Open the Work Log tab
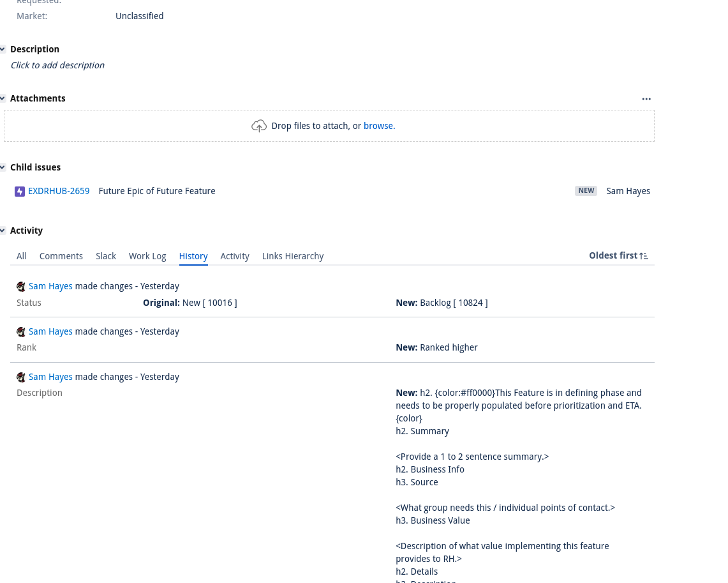 pos(147,256)
